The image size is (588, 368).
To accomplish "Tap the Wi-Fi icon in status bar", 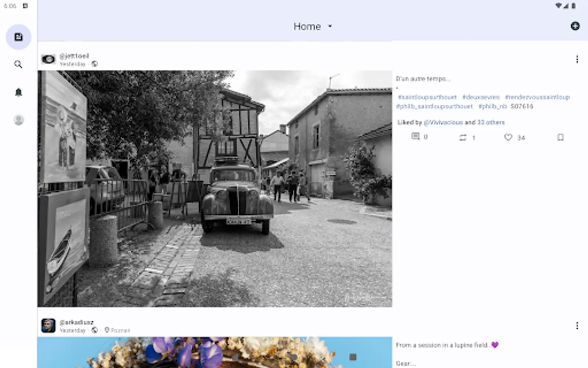I will (558, 6).
